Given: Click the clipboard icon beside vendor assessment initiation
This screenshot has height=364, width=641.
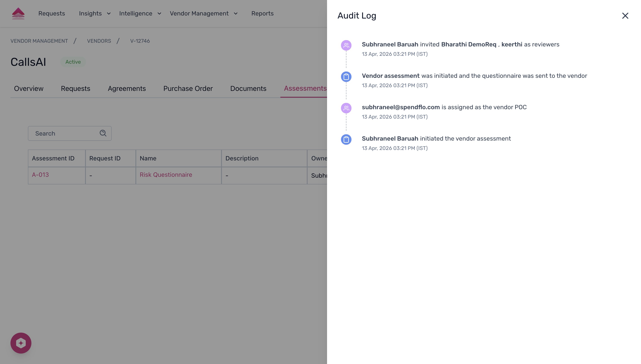Looking at the screenshot, I should coord(346,139).
